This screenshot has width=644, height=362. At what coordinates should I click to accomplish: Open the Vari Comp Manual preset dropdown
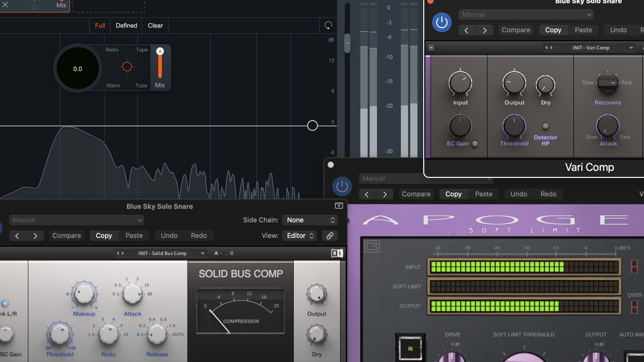click(x=526, y=14)
